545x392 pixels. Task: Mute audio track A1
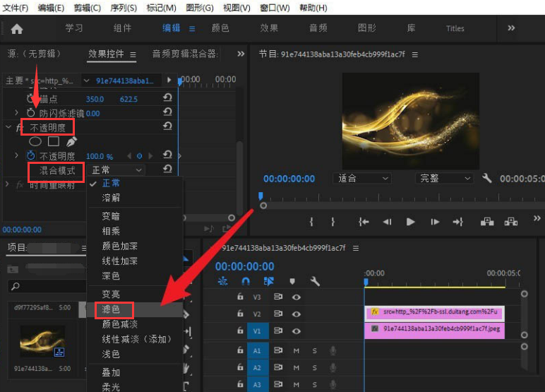297,351
